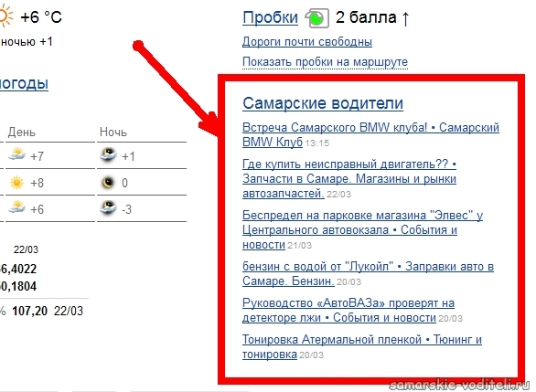
Task: Open the Самарские водители heading link
Action: coord(323,103)
